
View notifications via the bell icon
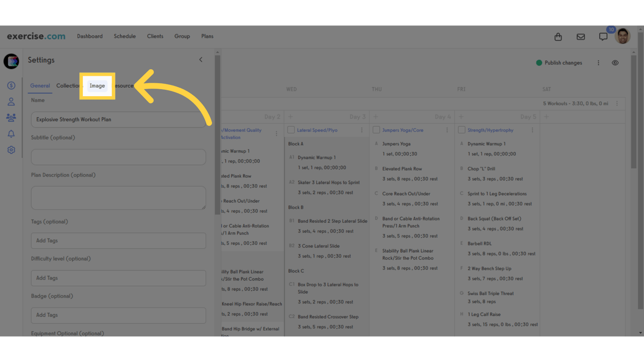pyautogui.click(x=11, y=133)
